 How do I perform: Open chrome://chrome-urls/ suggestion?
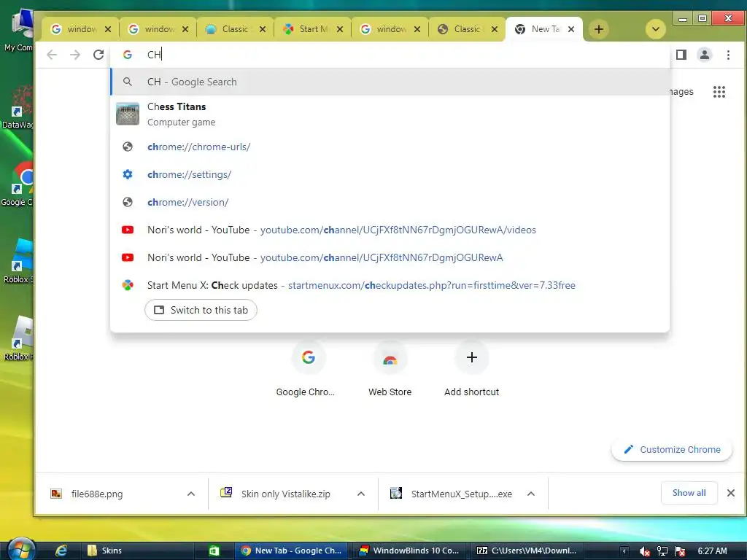click(x=390, y=147)
